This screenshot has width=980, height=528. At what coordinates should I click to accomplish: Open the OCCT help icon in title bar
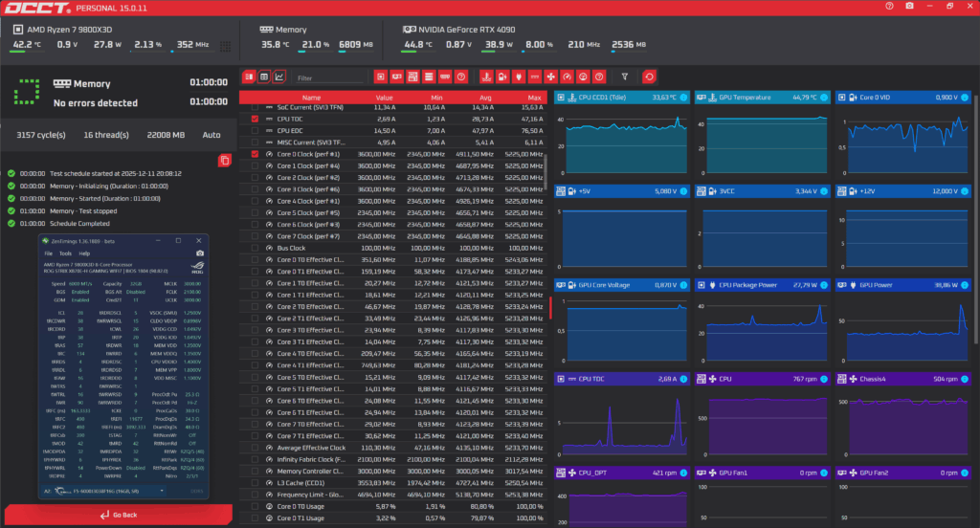[x=889, y=6]
